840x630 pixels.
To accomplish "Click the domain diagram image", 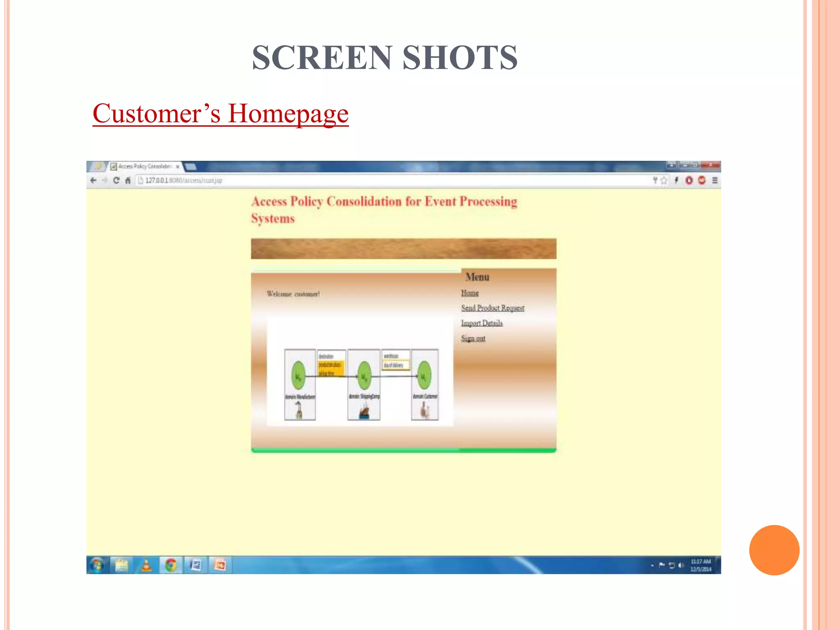I will [360, 371].
